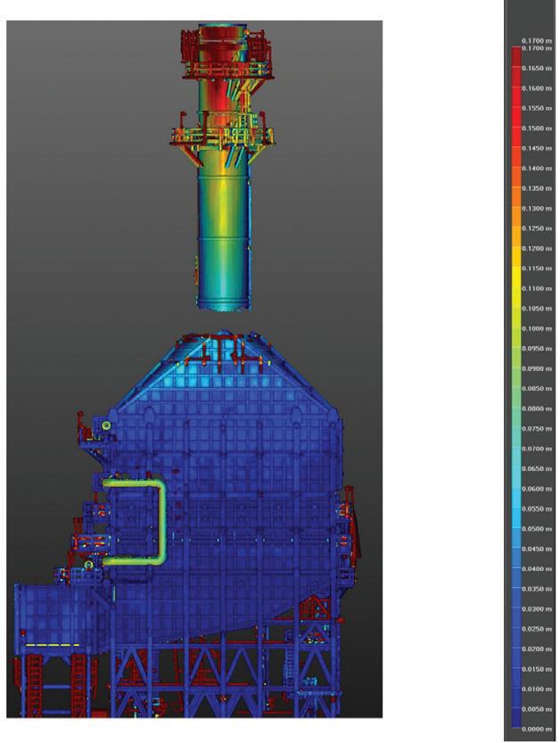The width and height of the screenshot is (560, 743).
Task: Click the 0.0950 m scale label
Action: pos(537,348)
